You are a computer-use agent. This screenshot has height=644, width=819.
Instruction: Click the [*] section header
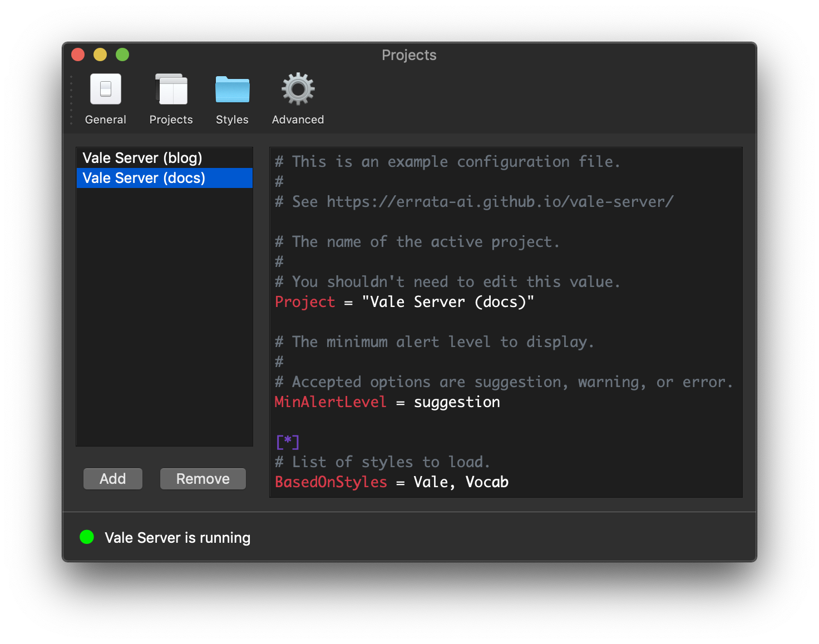pos(288,442)
